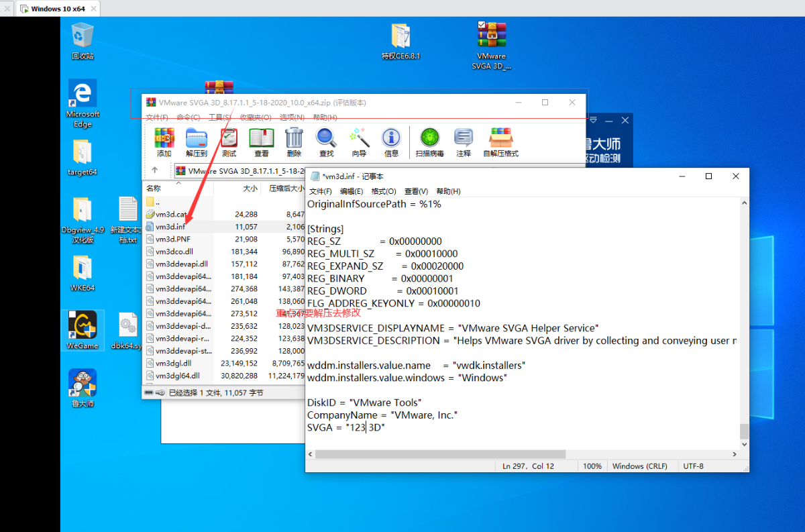The height and width of the screenshot is (532, 805).
Task: Click the Notepad vertical scrollbar up arrow
Action: 743,203
